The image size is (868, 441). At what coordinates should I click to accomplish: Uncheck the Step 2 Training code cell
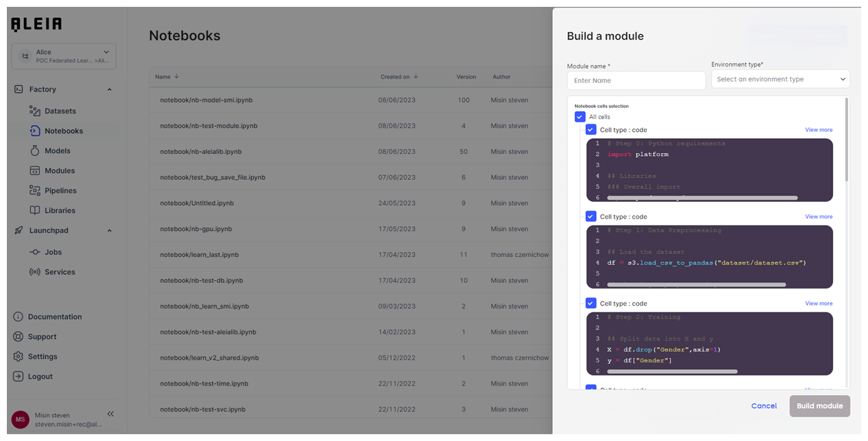point(591,303)
